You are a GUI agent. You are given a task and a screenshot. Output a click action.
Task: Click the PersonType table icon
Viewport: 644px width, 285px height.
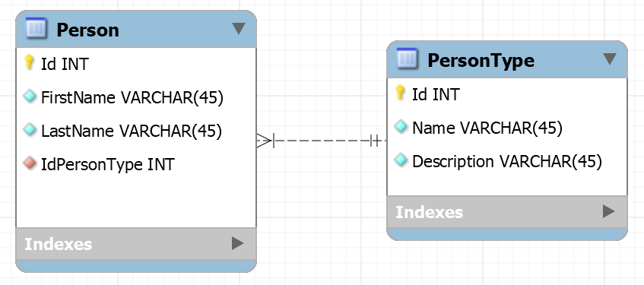(407, 59)
